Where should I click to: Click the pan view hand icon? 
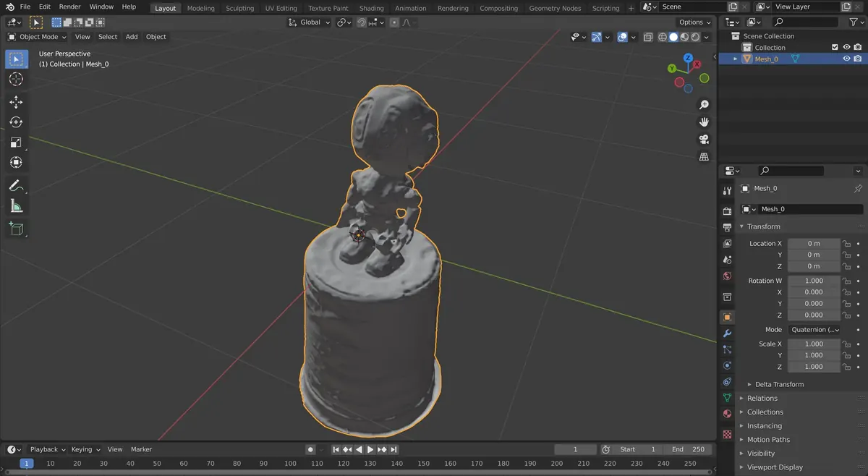point(704,122)
